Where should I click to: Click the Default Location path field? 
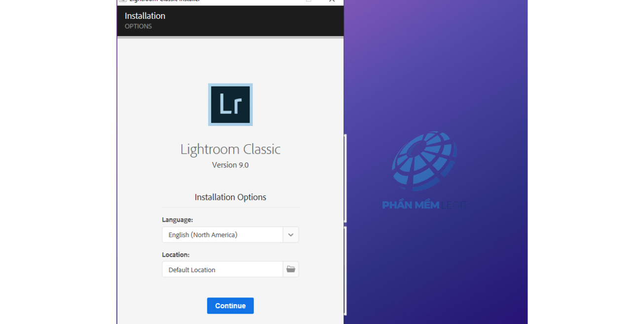point(223,269)
